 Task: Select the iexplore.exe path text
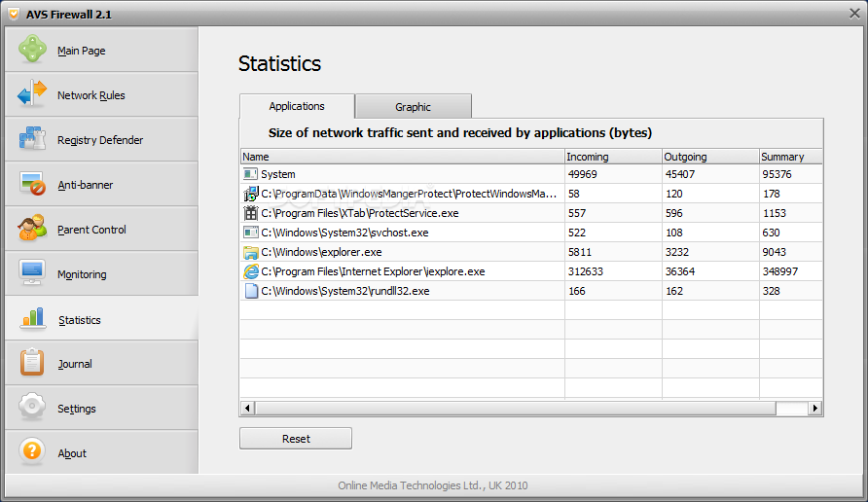[x=373, y=271]
